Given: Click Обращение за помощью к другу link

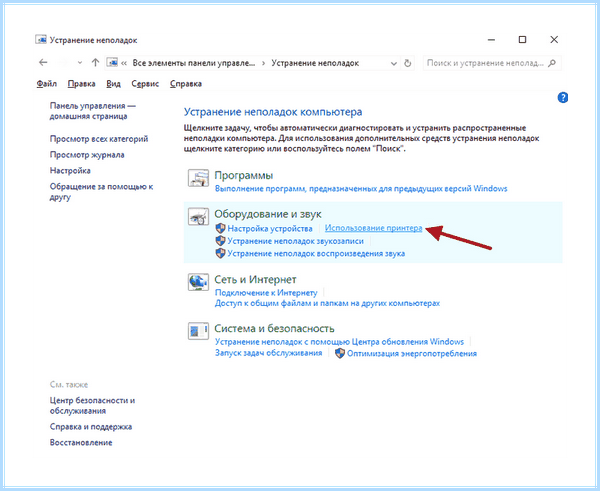Looking at the screenshot, I should (101, 192).
